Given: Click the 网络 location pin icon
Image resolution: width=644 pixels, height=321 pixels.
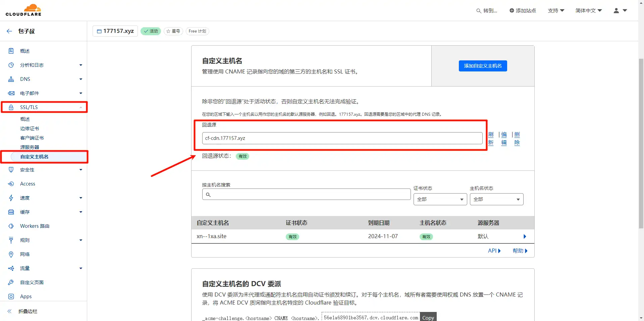Looking at the screenshot, I should click(11, 254).
